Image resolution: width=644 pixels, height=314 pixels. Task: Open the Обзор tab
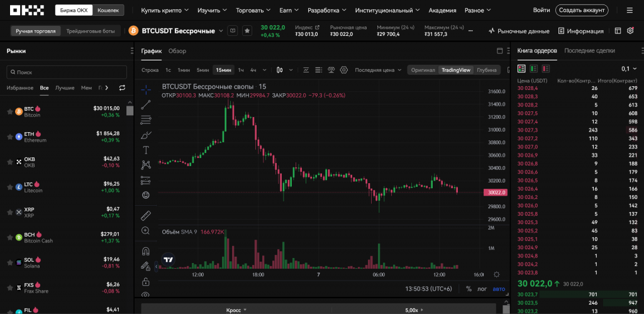point(177,51)
